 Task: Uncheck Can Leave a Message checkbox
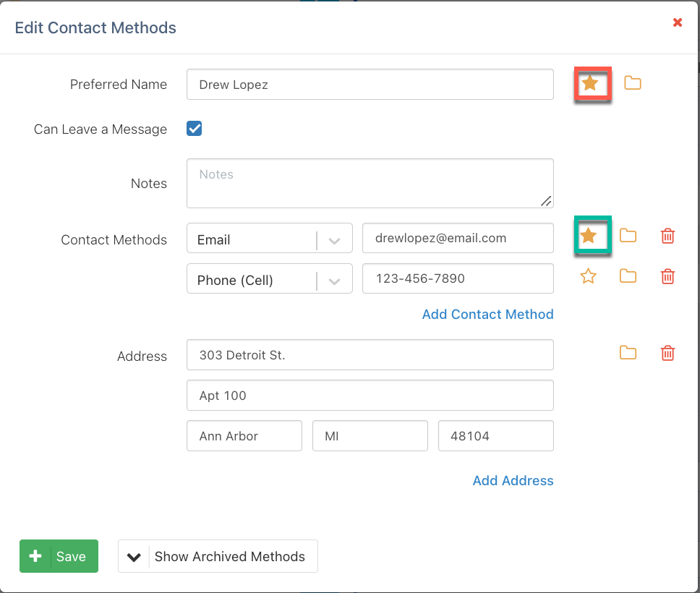click(194, 129)
